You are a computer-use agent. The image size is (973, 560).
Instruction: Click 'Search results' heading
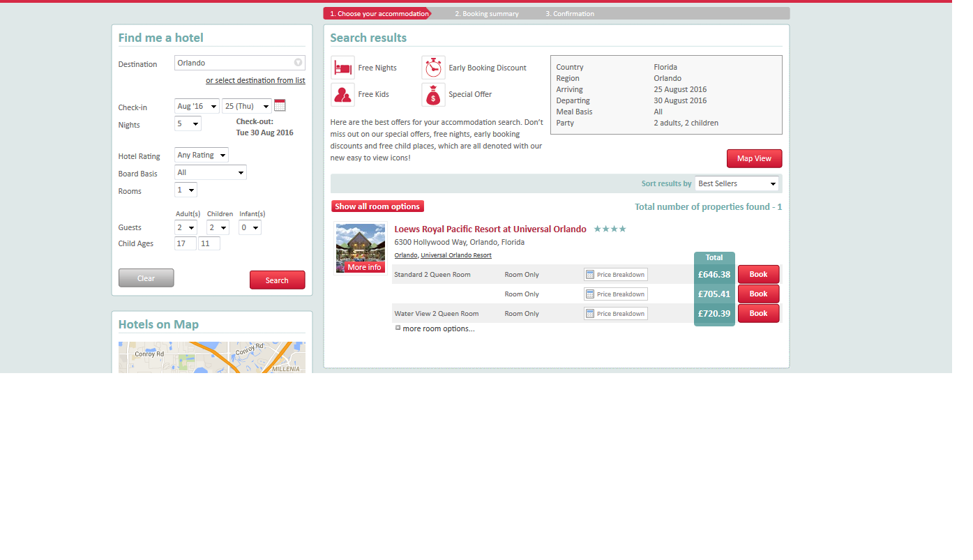[x=368, y=38]
